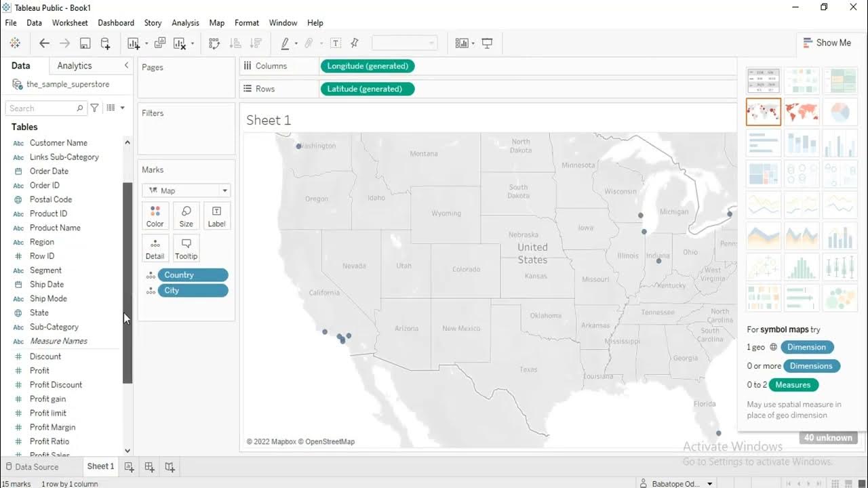Duplicate the sheet using the toolbar icon

(160, 43)
